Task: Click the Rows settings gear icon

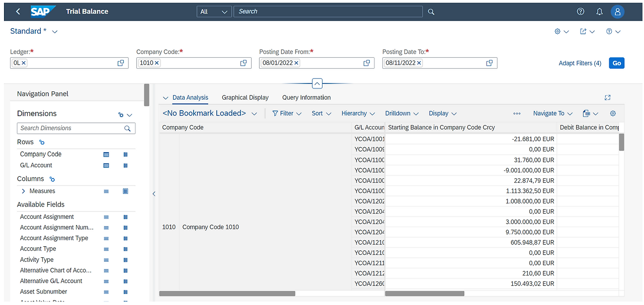Action: [42, 142]
